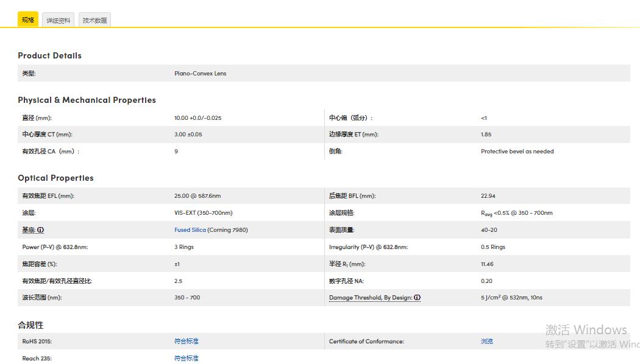Open the RoHS 2015 符合标准 link
Viewport: 640px width, 364px height.
coord(187,341)
